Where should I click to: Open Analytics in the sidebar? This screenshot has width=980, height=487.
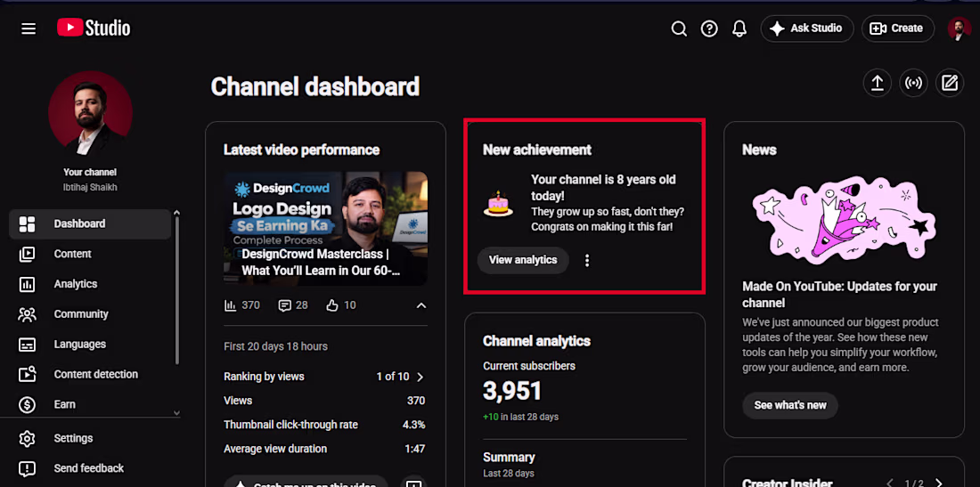pyautogui.click(x=90, y=284)
